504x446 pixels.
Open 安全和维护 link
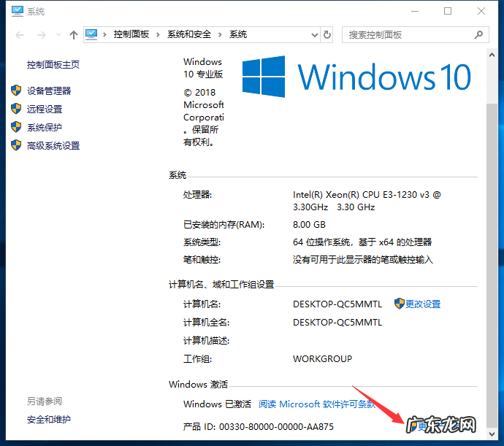point(49,420)
